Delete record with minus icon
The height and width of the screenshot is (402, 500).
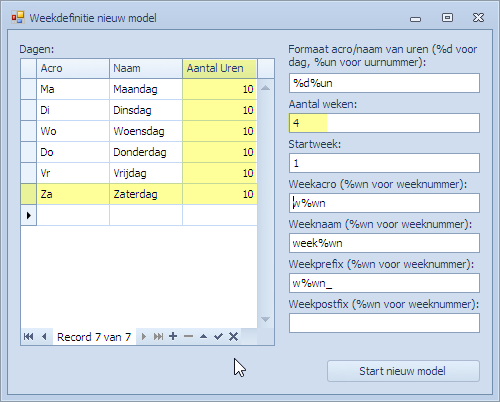pyautogui.click(x=188, y=336)
